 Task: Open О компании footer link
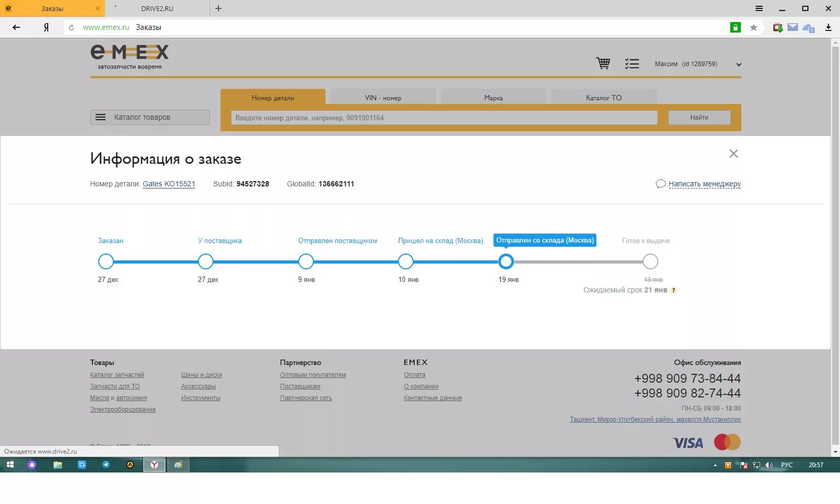click(x=421, y=386)
